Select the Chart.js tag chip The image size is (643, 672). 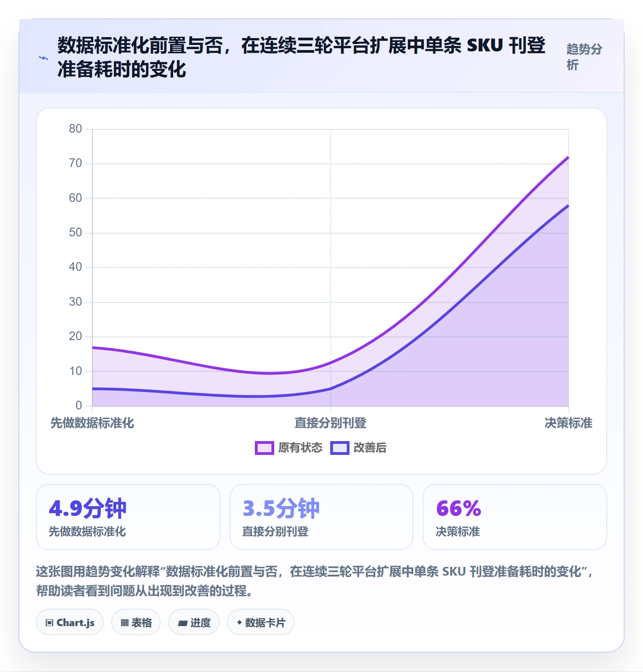70,622
